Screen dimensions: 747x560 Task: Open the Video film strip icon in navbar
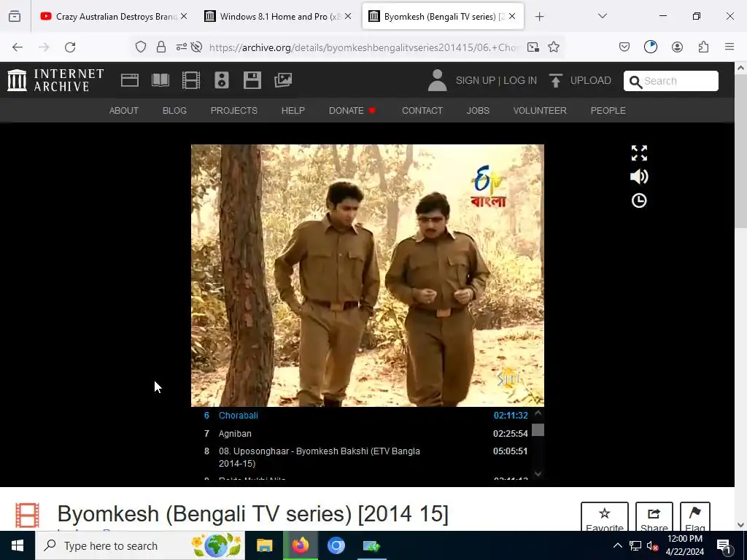point(191,80)
